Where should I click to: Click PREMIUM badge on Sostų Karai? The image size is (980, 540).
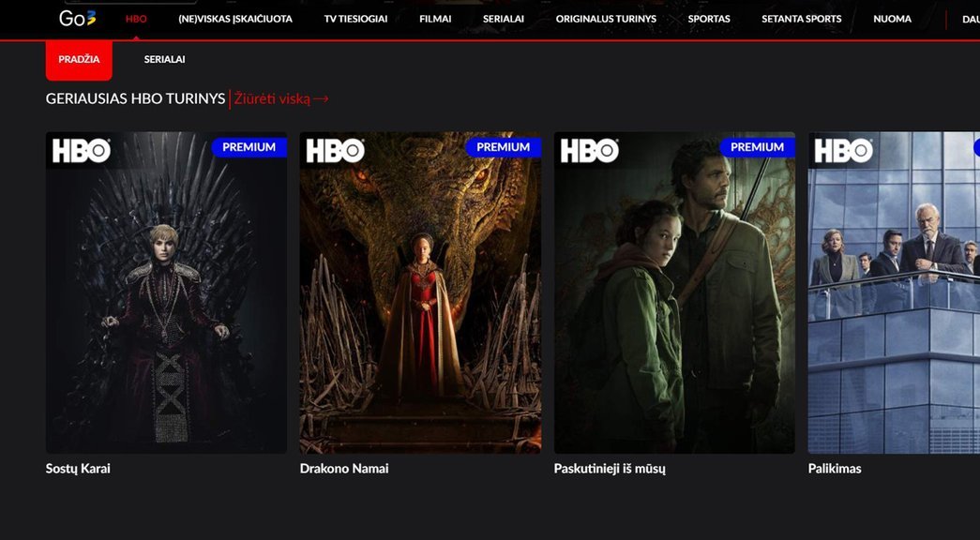pos(249,147)
